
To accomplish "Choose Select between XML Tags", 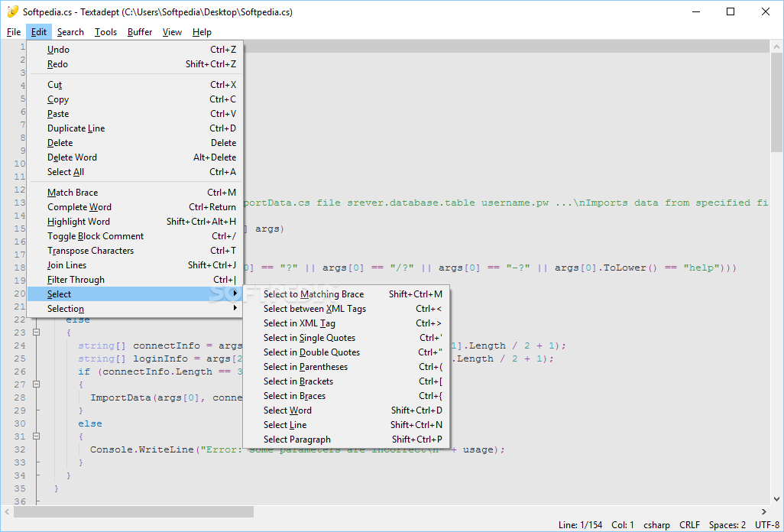I will click(346, 309).
